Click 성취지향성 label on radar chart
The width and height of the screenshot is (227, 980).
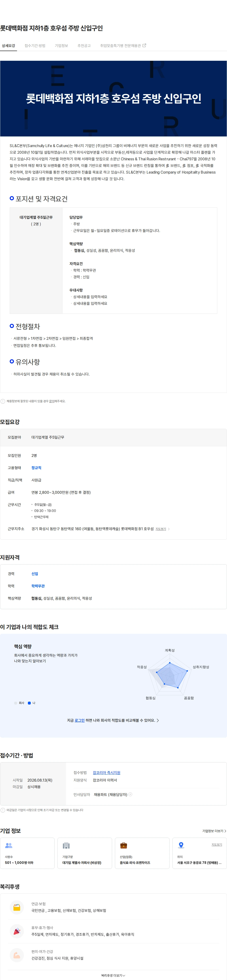(x=201, y=667)
